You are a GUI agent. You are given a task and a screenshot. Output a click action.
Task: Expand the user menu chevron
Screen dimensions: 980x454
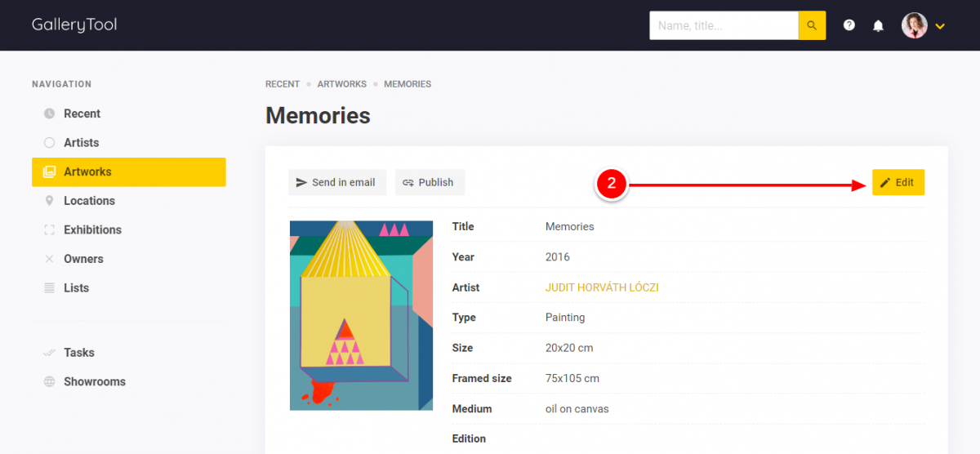[940, 26]
